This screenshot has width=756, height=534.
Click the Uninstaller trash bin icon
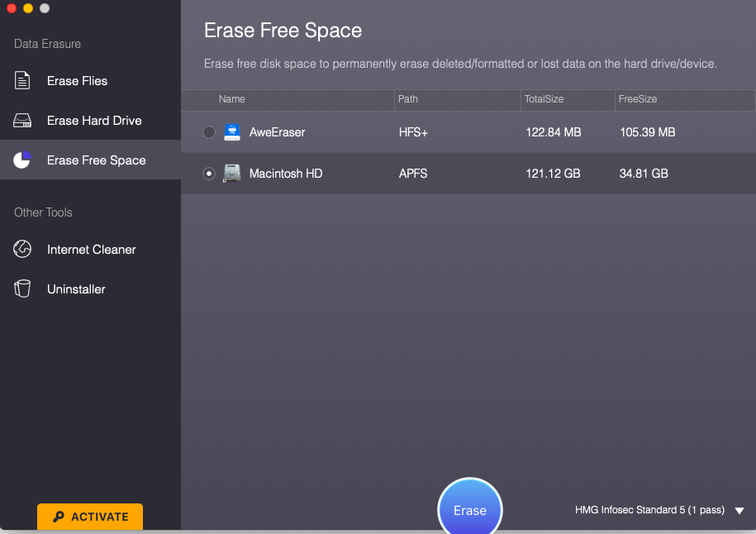pos(22,288)
